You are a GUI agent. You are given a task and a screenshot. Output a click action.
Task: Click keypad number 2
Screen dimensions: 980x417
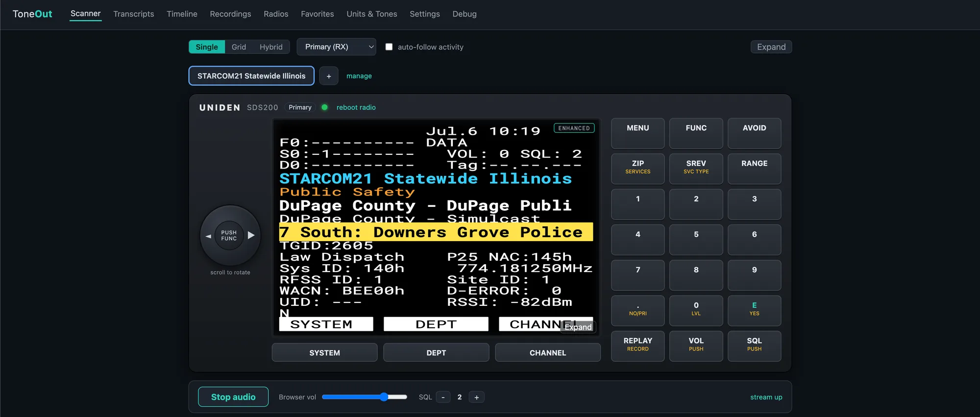point(696,204)
